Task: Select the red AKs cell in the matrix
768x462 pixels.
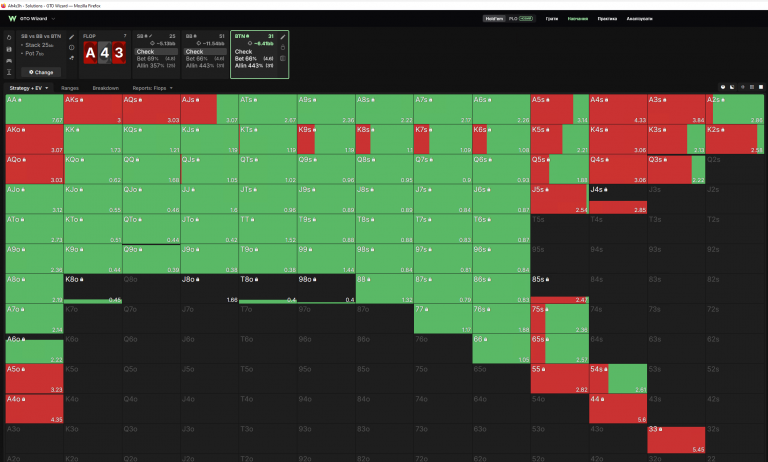Action: tap(93, 109)
